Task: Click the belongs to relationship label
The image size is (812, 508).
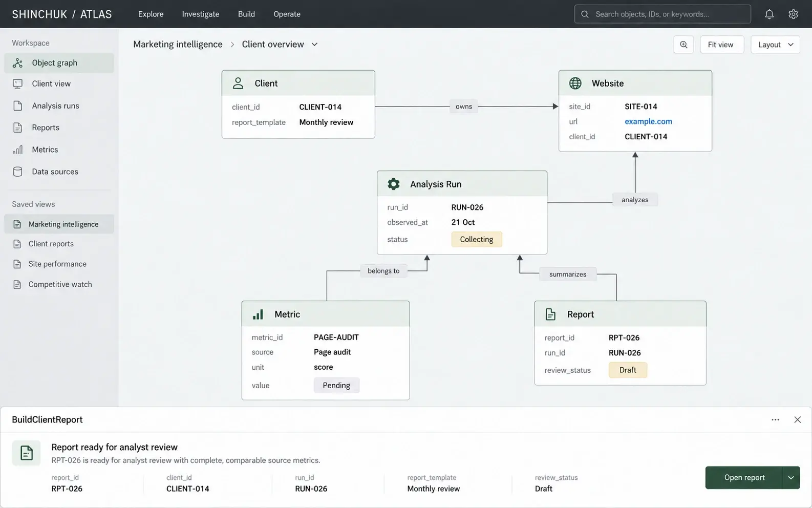Action: 383,271
